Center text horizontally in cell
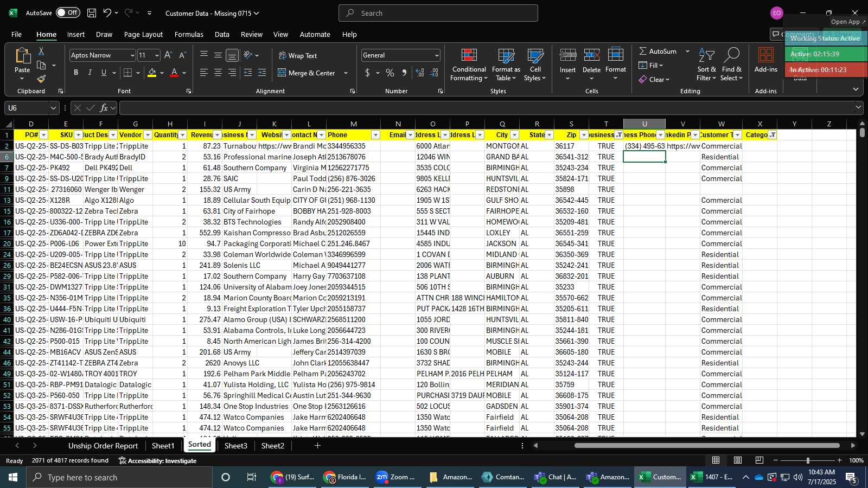 [x=218, y=73]
